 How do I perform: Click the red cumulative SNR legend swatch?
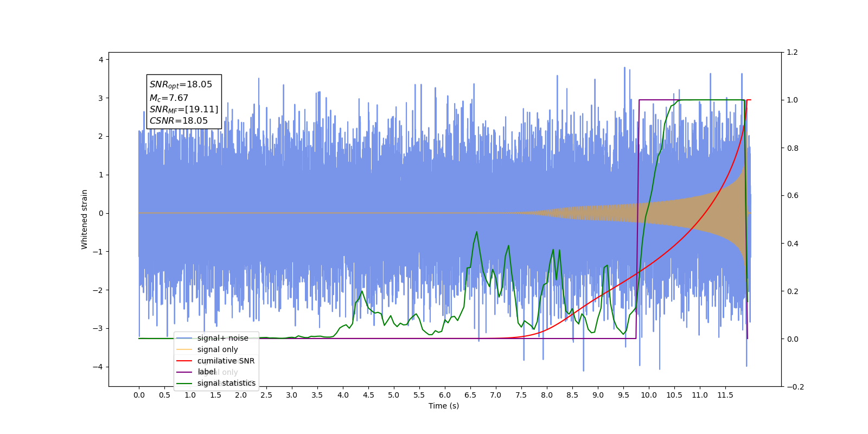(x=184, y=361)
